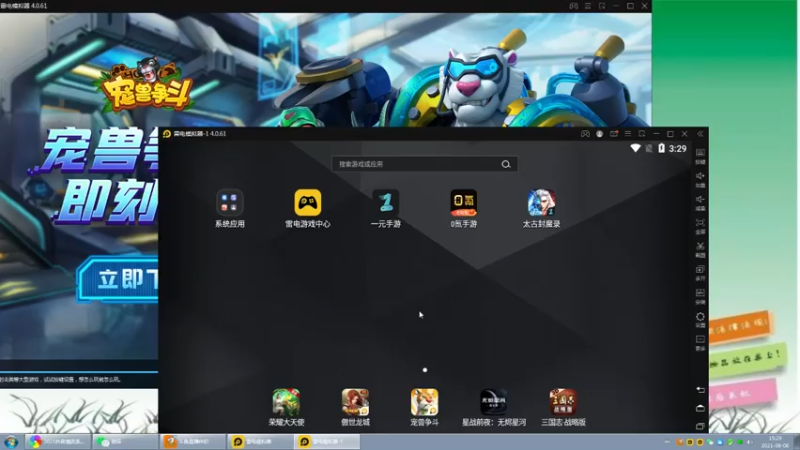Open the 0氪手游 app
This screenshot has width=800, height=450.
coord(463,203)
